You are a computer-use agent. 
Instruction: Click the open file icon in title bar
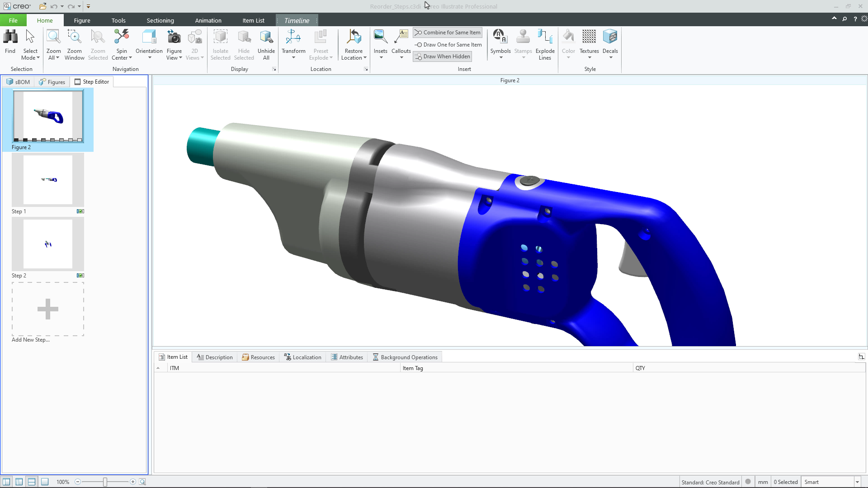[x=42, y=6]
